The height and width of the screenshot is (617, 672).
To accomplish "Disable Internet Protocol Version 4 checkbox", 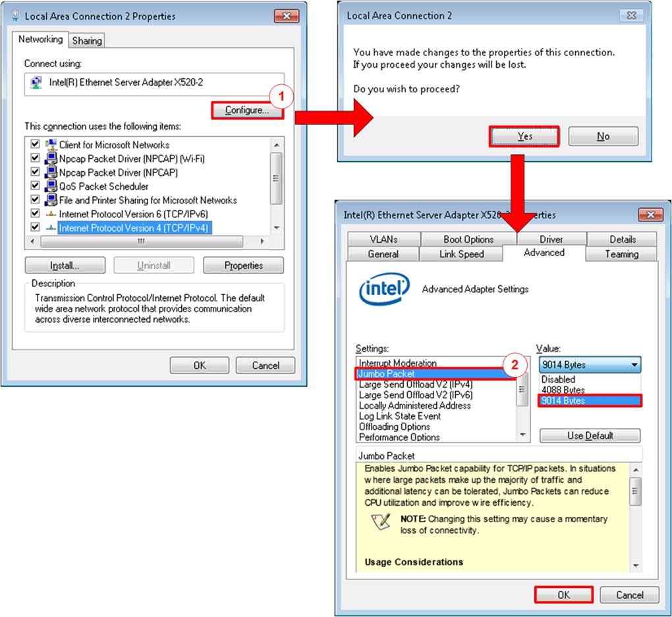I will (35, 227).
